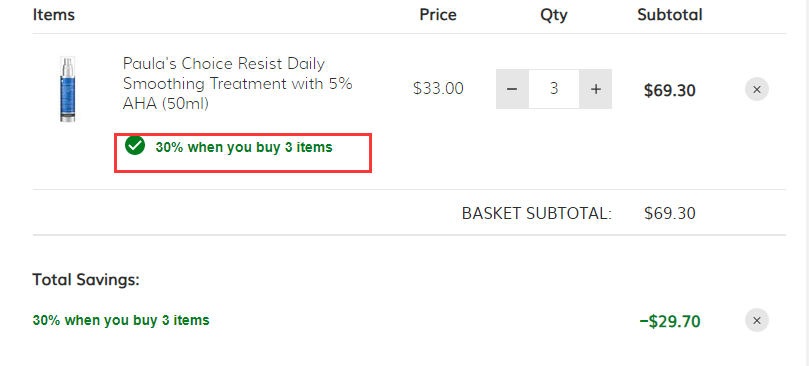Image resolution: width=809 pixels, height=366 pixels.
Task: Open Paula's Choice Resist Daily Smoothing Treatment link
Action: coord(237,84)
